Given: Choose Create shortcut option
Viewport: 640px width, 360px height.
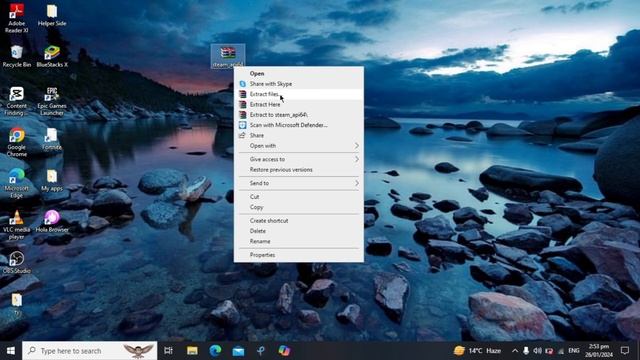Looking at the screenshot, I should 299,220.
